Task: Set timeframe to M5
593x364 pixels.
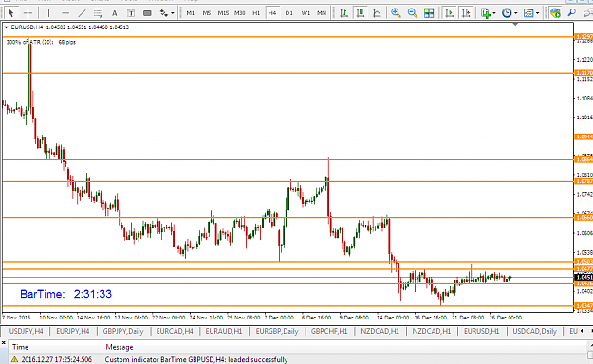Action: click(x=207, y=13)
